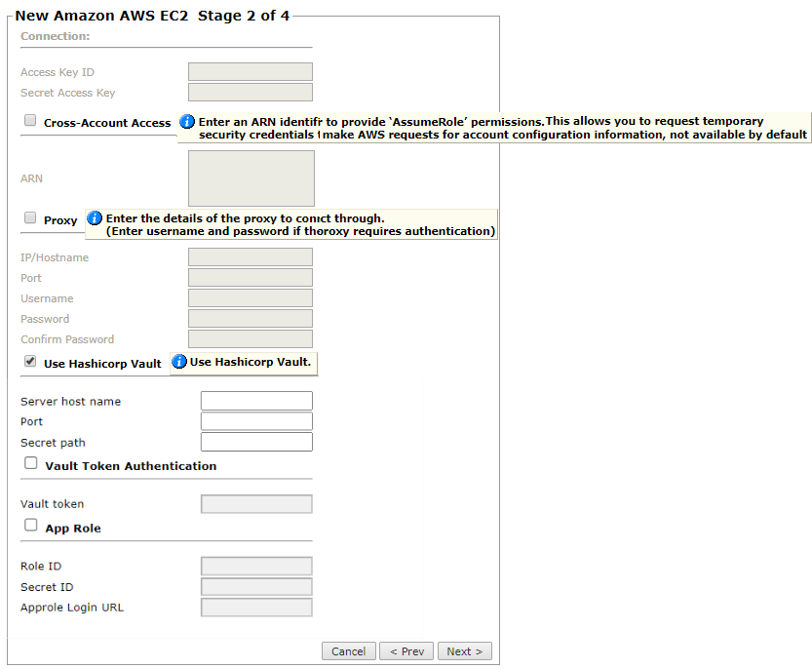
Task: Select the Confirm Password field
Action: (251, 339)
